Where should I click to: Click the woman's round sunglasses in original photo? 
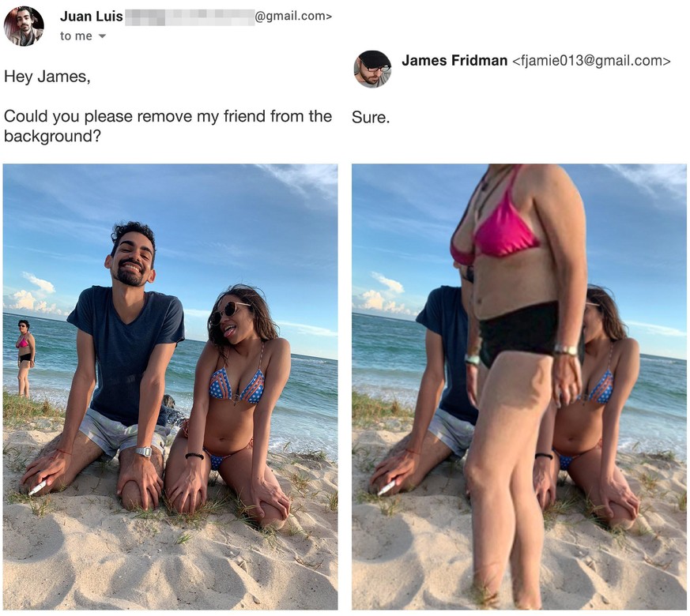(228, 312)
